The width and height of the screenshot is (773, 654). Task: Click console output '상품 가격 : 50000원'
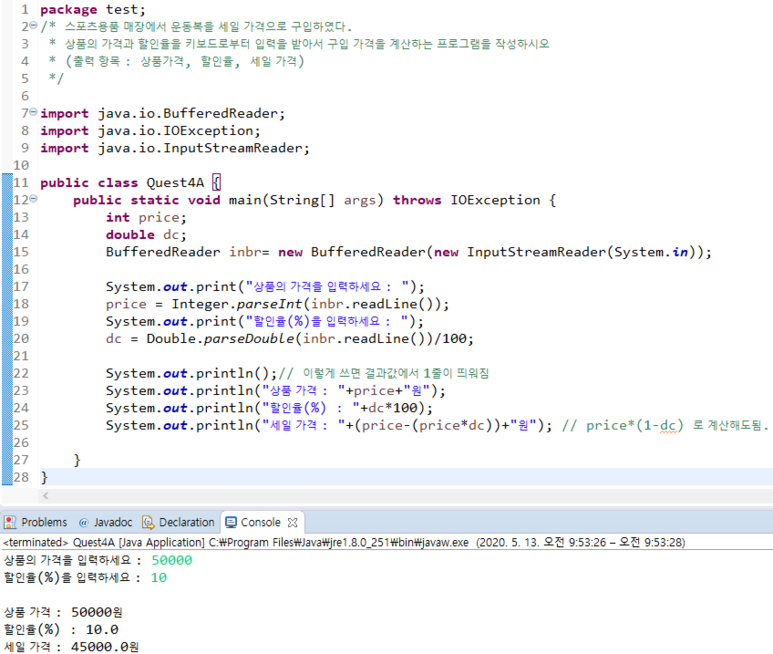click(63, 612)
